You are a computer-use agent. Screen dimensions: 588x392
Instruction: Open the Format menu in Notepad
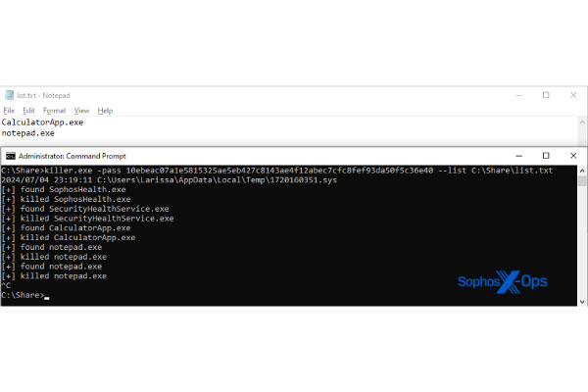coord(54,111)
